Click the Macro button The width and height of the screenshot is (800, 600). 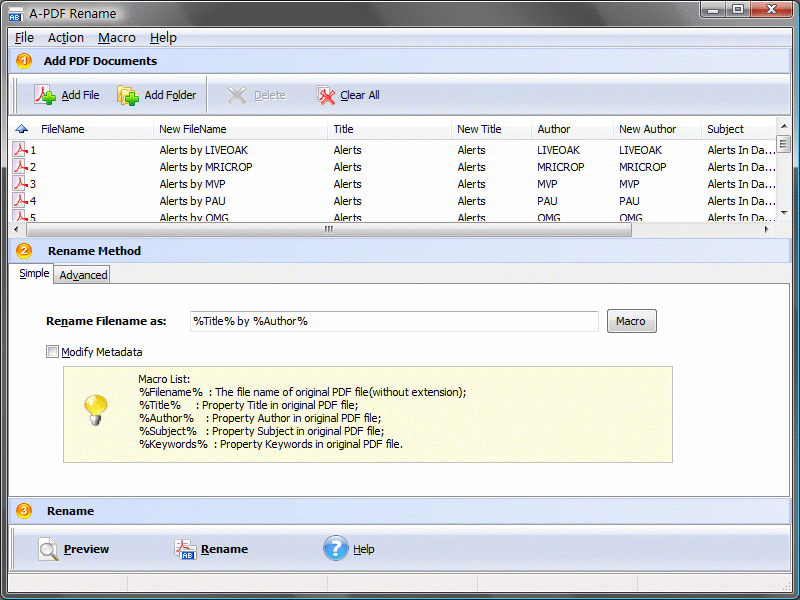tap(631, 321)
